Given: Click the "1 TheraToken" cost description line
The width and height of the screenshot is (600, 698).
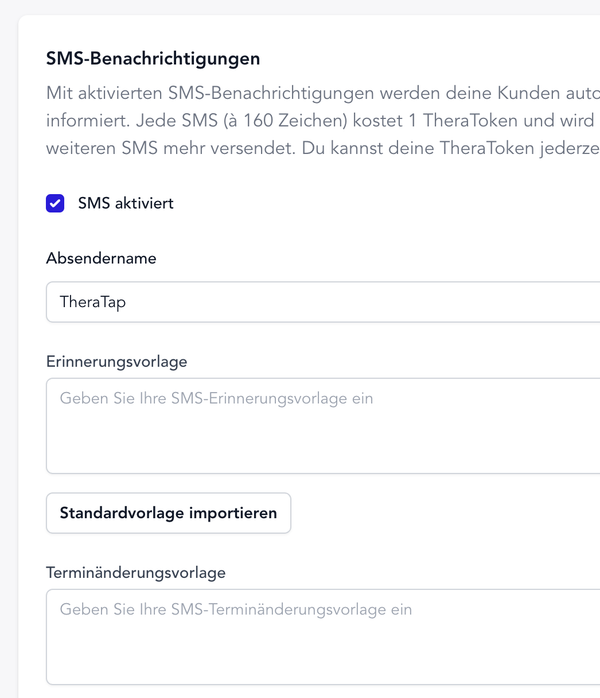Looking at the screenshot, I should 322,121.
